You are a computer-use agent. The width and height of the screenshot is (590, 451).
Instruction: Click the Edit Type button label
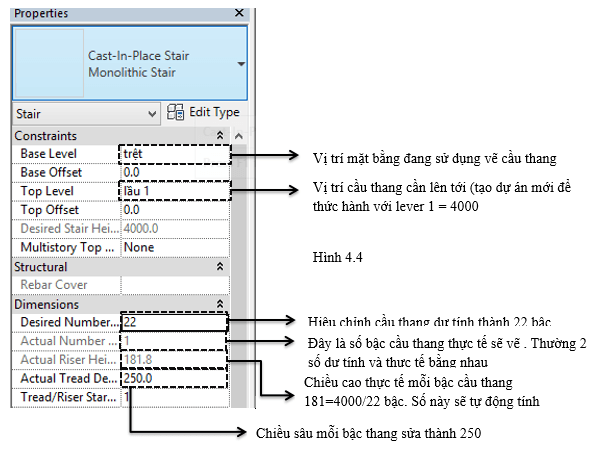click(x=214, y=112)
